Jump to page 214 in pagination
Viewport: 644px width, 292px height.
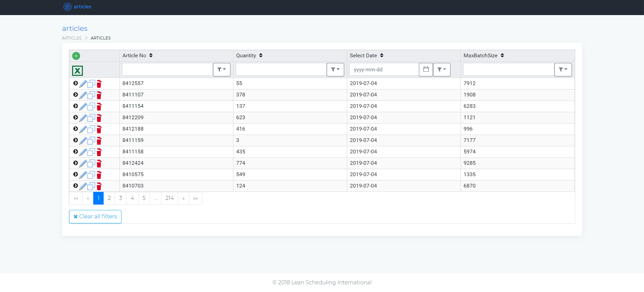click(x=169, y=198)
